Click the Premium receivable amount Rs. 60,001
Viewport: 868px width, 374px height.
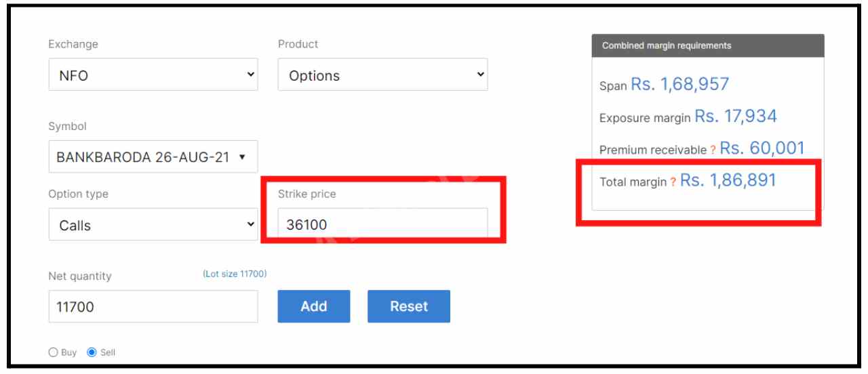click(x=762, y=148)
